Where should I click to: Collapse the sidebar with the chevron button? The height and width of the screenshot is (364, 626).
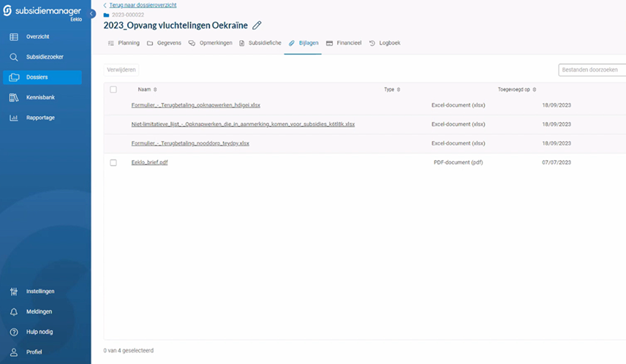[92, 14]
